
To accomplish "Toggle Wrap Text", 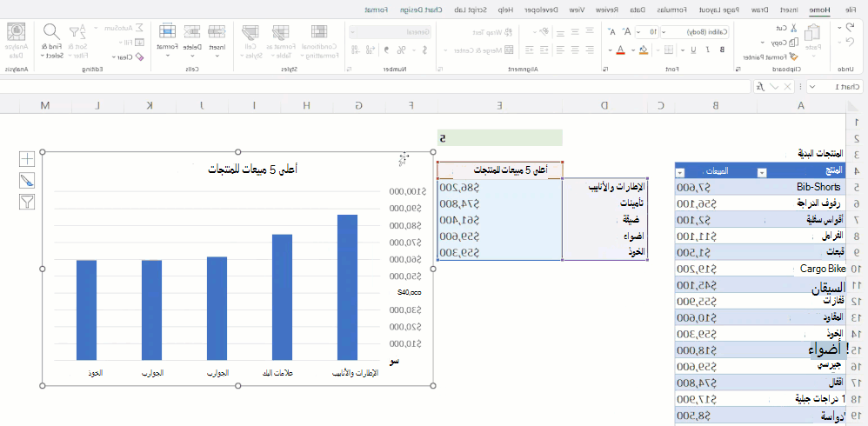I will tap(492, 32).
